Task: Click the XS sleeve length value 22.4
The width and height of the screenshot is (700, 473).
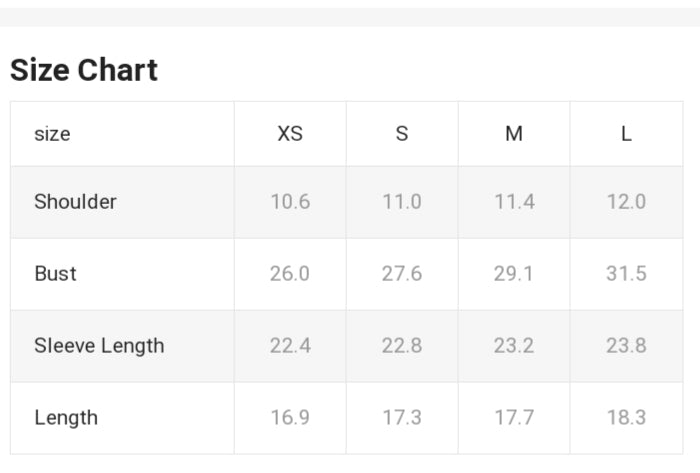Action: tap(290, 346)
